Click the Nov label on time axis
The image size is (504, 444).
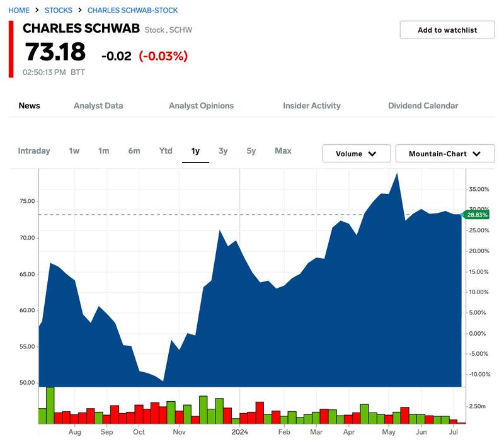pos(179,432)
